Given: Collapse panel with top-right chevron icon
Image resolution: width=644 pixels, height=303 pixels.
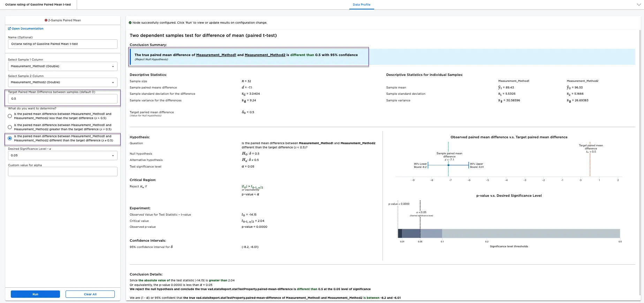Looking at the screenshot, I should [638, 5].
